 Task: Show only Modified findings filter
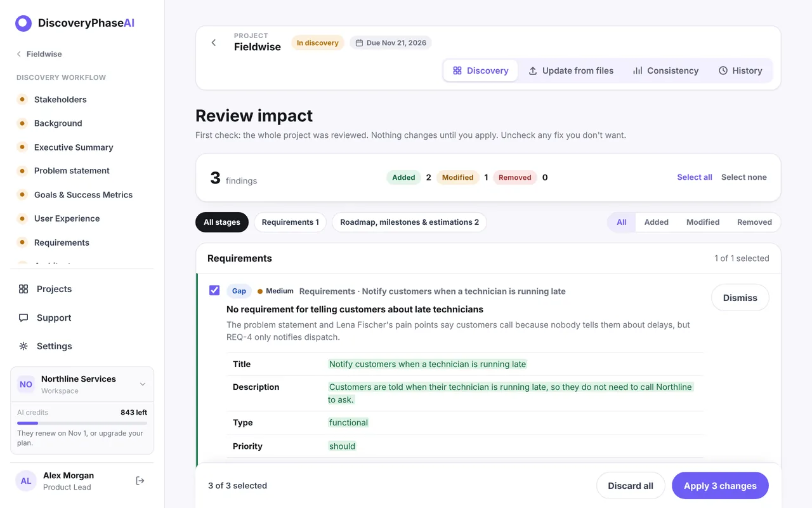pos(703,222)
